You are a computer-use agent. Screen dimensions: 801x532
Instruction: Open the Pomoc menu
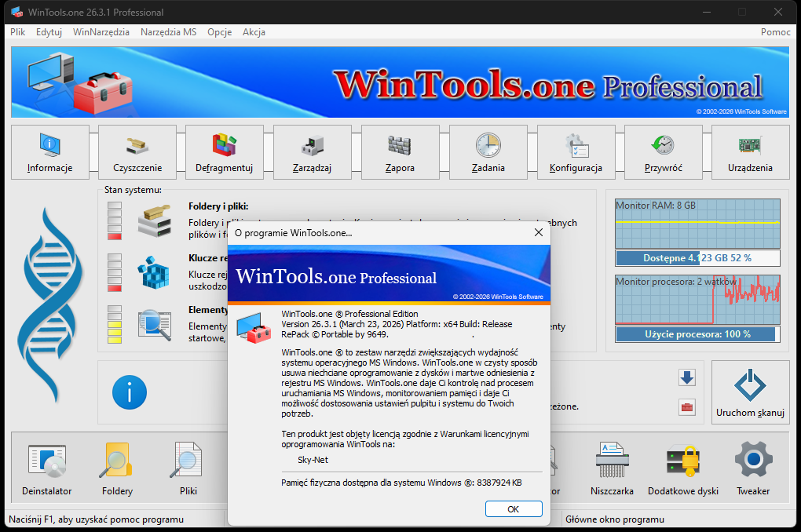[x=775, y=31]
